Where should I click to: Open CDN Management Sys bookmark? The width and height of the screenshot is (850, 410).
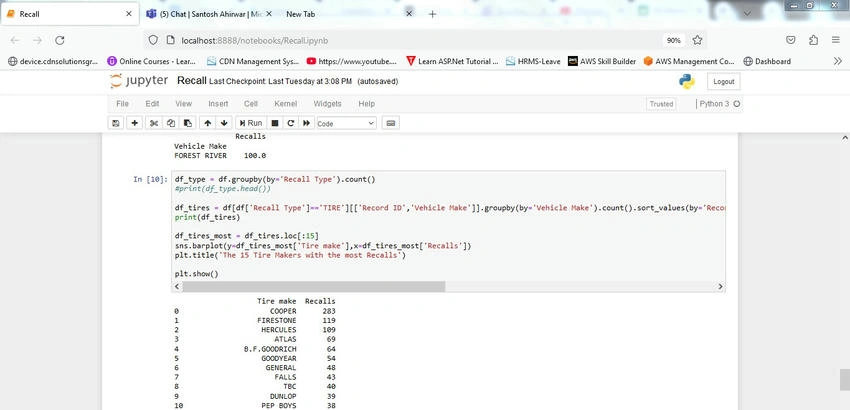[x=253, y=61]
